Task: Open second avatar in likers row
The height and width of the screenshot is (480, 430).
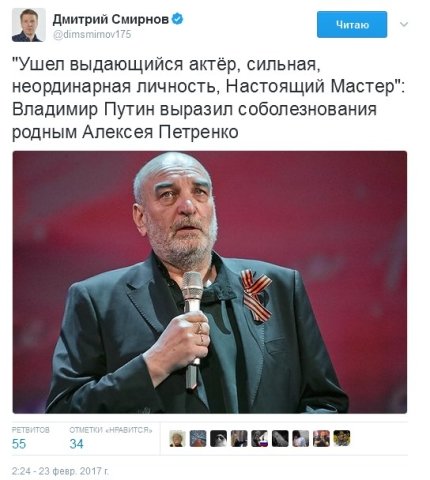Action: 198,438
